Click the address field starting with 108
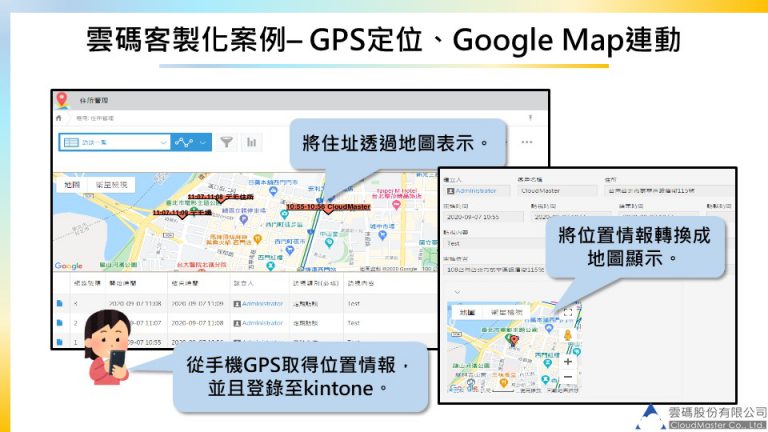Viewport: 768px width, 432px height. pos(496,270)
